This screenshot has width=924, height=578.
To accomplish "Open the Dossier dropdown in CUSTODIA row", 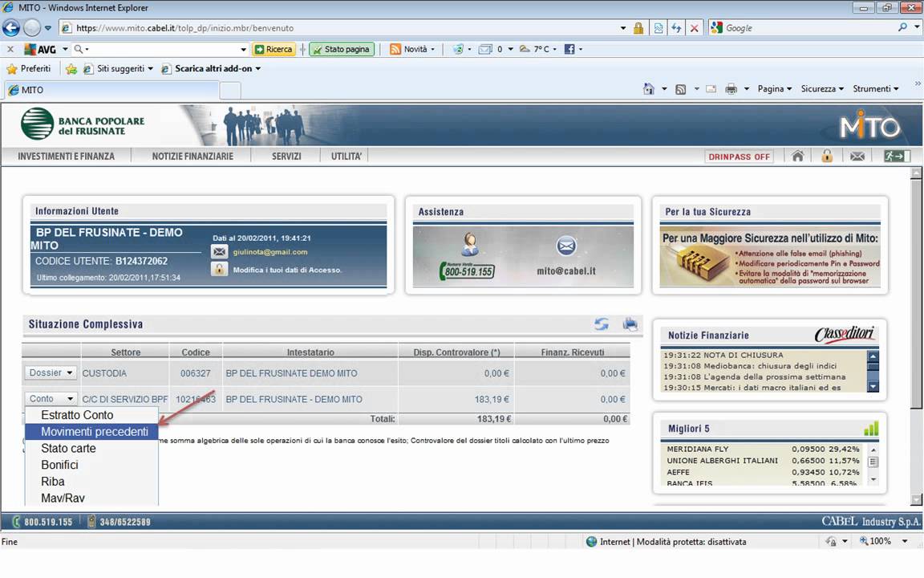I will 51,372.
